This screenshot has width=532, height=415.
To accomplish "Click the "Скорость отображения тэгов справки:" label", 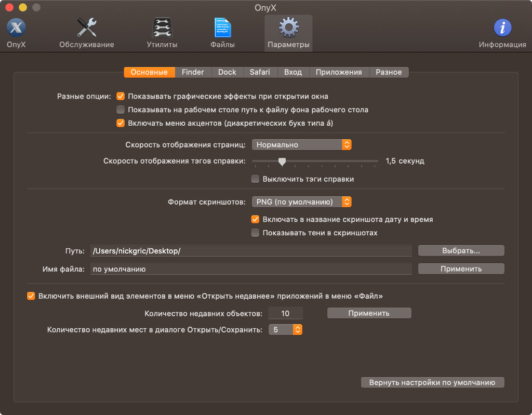I will tap(175, 161).
